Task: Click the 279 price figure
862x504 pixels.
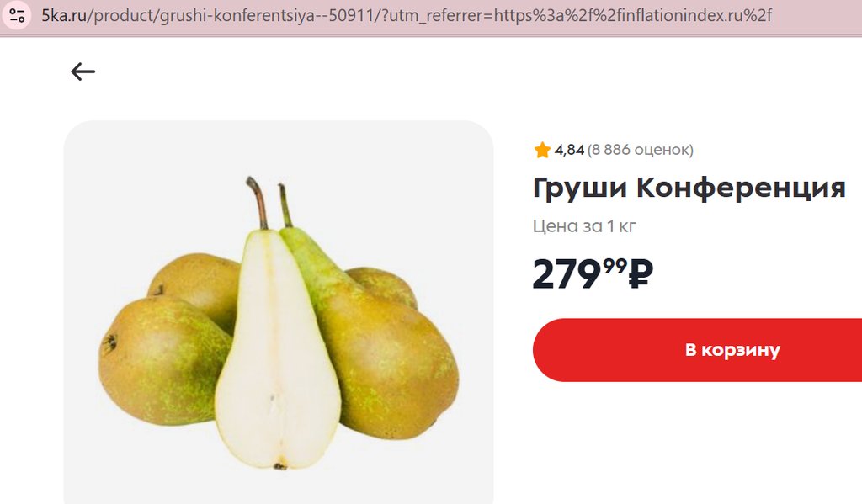Action: [567, 273]
